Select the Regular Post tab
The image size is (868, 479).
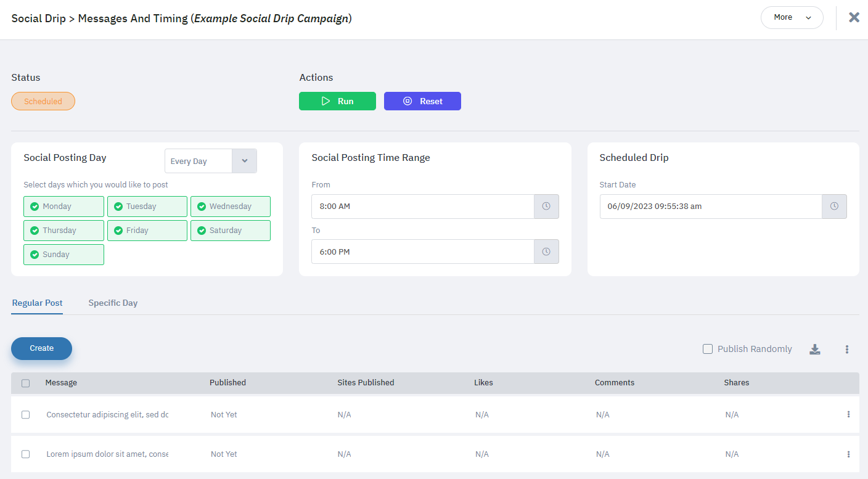coord(37,303)
